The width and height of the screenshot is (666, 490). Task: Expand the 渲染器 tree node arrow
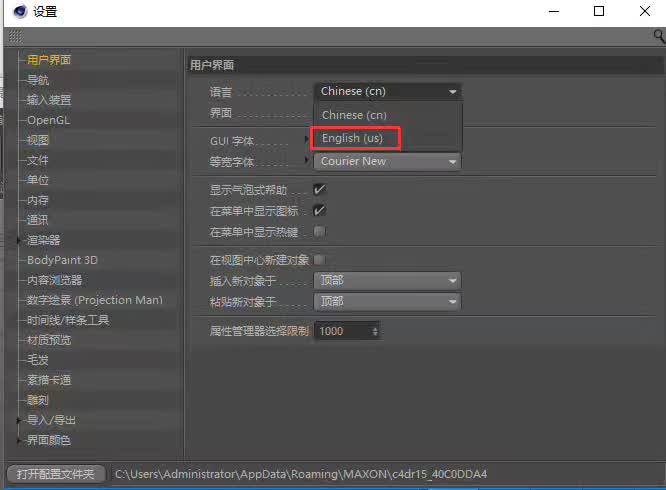pos(20,240)
